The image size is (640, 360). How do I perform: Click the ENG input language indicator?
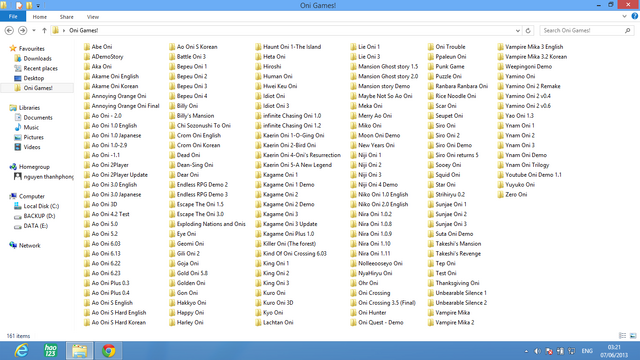point(587,351)
